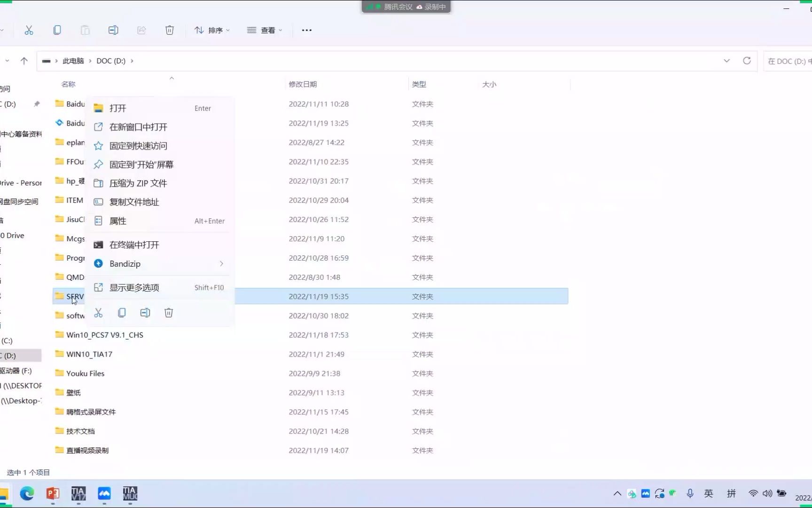The image size is (812, 508).
Task: Click the Copy icon in the toolbar
Action: [57, 30]
